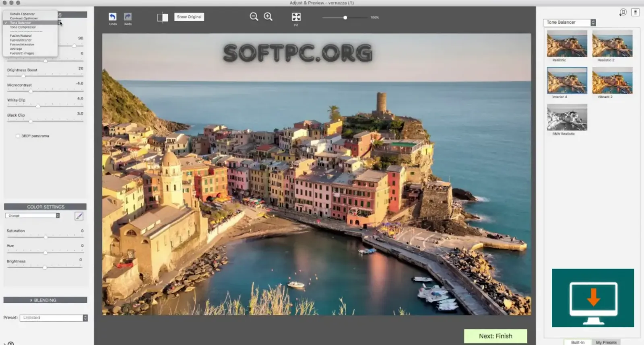Image resolution: width=644 pixels, height=345 pixels.
Task: Switch to the My Presets tab
Action: (606, 342)
